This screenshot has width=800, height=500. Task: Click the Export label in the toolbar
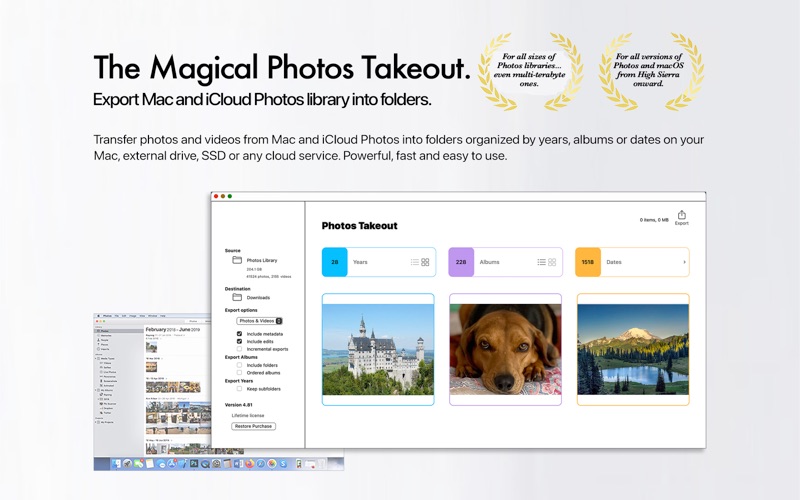pos(682,223)
